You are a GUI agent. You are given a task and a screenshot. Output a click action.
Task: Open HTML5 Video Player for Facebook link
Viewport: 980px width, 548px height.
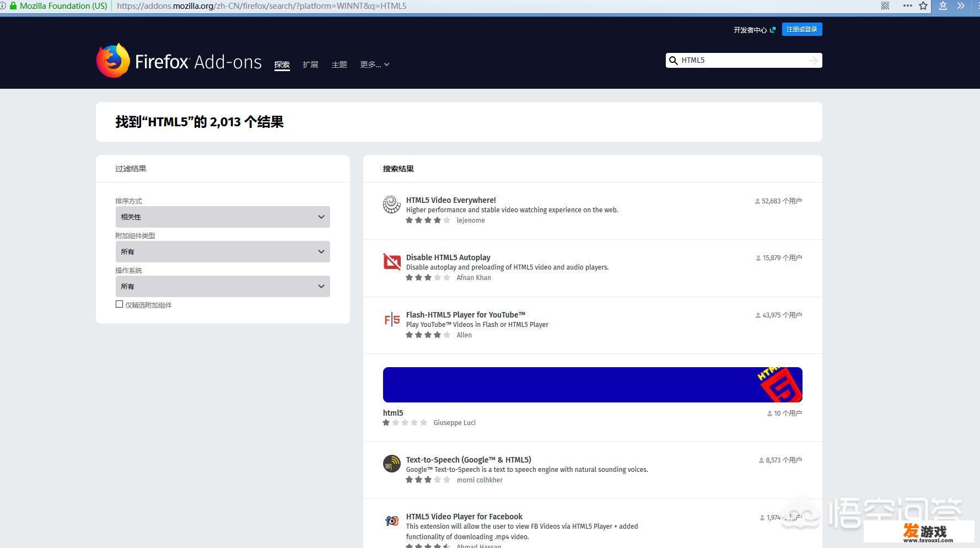(x=464, y=517)
